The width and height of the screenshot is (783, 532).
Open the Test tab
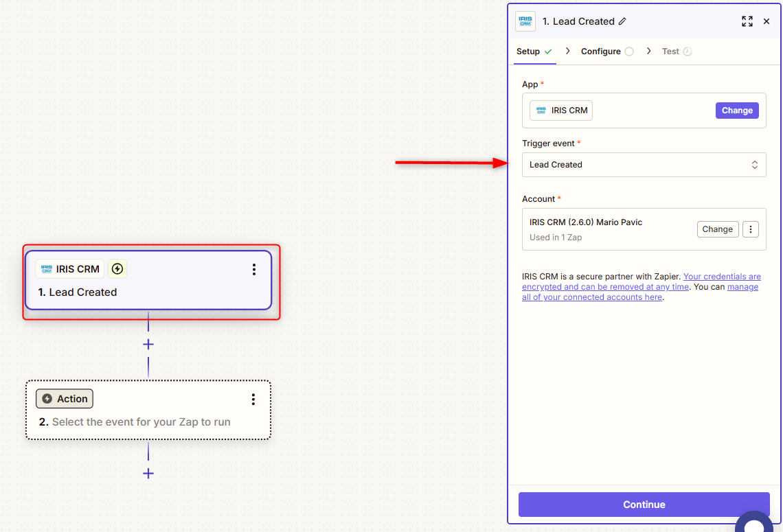coord(670,51)
